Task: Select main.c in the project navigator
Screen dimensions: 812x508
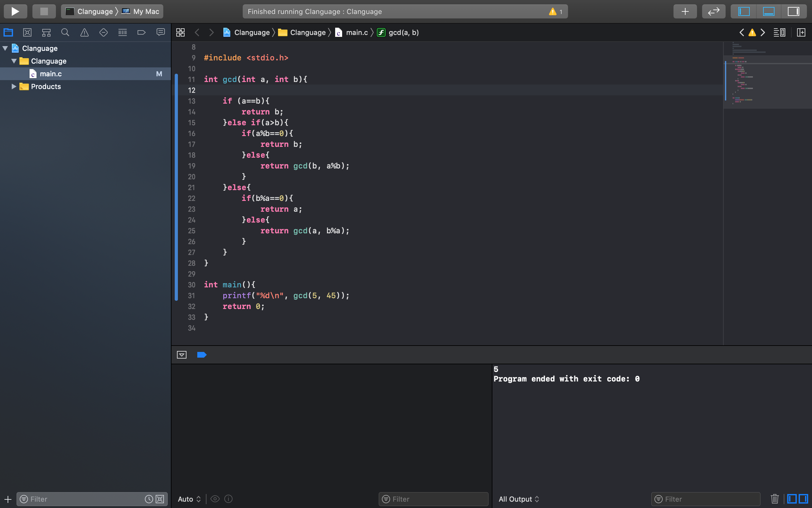Action: 51,74
